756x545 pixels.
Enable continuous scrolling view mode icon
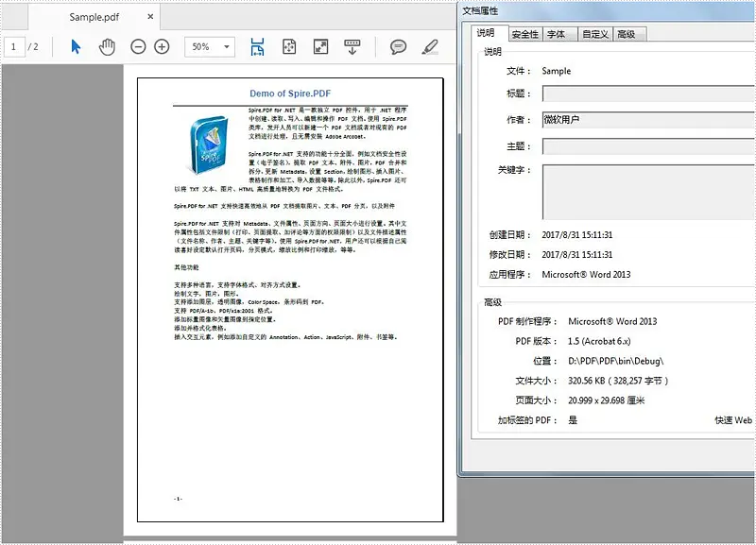(352, 44)
